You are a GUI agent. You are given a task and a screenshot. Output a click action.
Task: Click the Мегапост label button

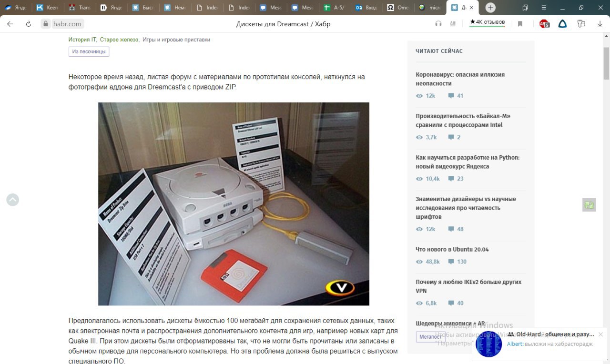coord(430,337)
